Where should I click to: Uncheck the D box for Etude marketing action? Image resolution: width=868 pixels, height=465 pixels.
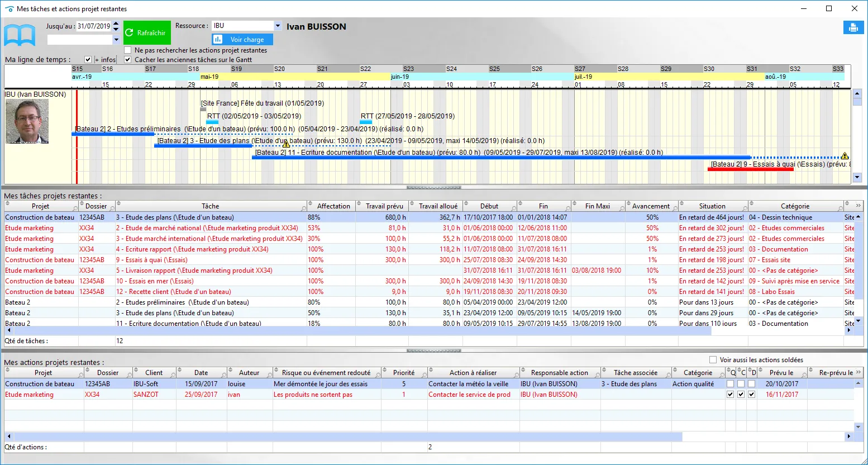click(752, 395)
